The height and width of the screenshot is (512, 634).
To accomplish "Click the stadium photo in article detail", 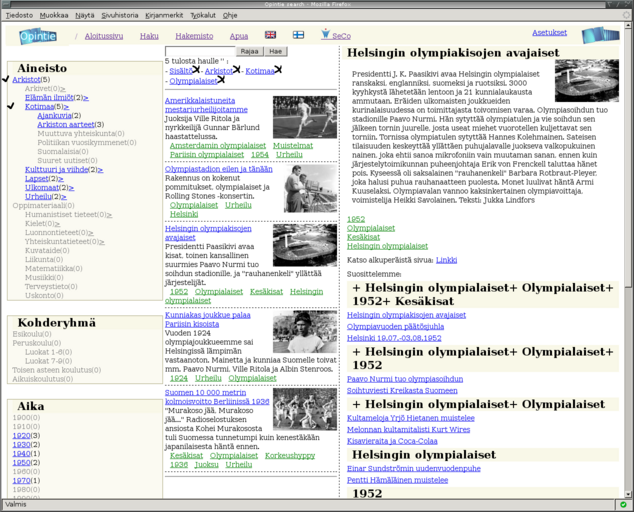I will pos(587,80).
